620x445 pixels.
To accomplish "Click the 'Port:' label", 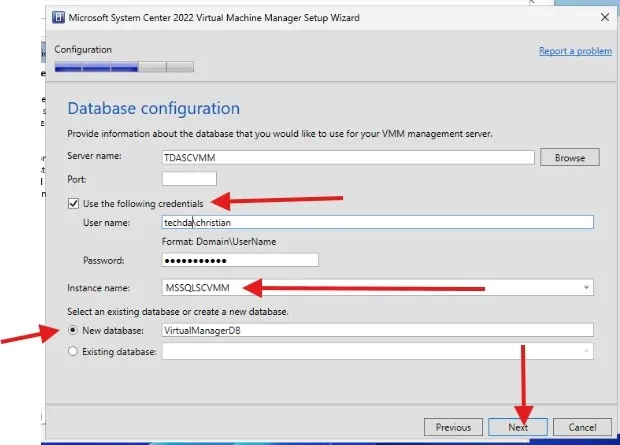I will [x=77, y=180].
